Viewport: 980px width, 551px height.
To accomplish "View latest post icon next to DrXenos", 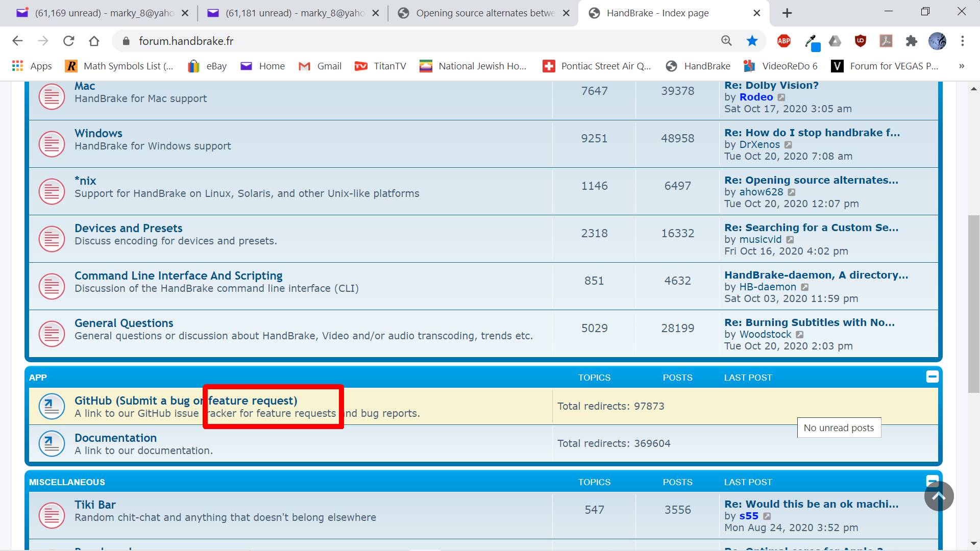I will (789, 145).
